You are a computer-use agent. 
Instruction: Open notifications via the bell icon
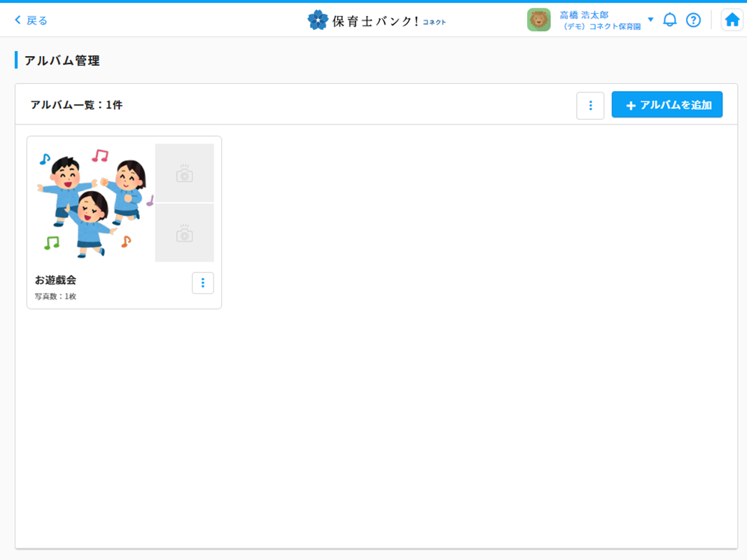click(x=669, y=20)
